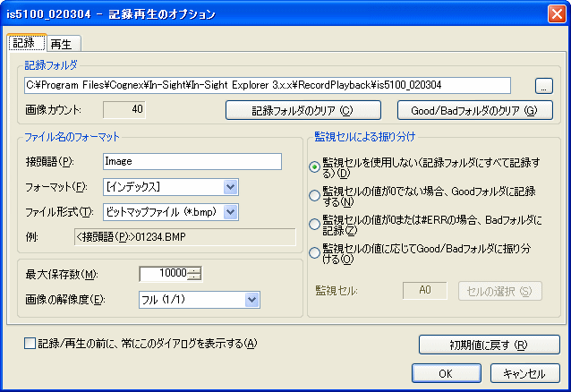The image size is (571, 392).
Task: Click the record folder path field
Action: [268, 85]
